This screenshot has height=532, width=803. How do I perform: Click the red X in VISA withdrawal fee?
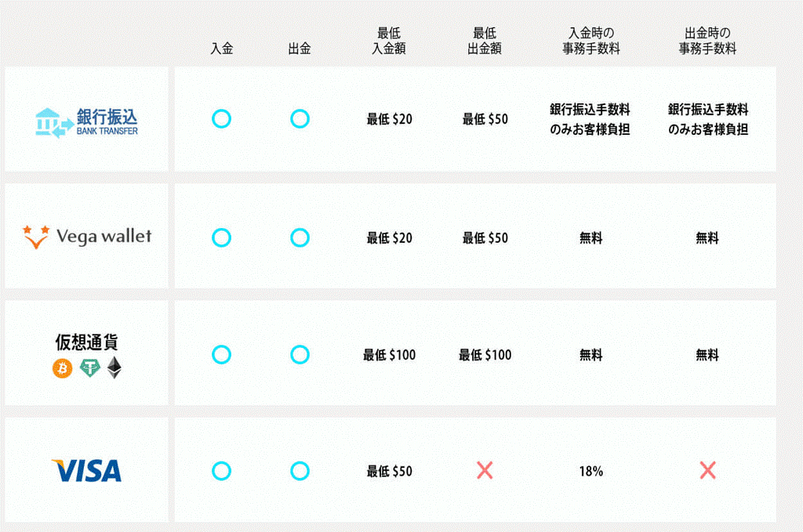[707, 471]
